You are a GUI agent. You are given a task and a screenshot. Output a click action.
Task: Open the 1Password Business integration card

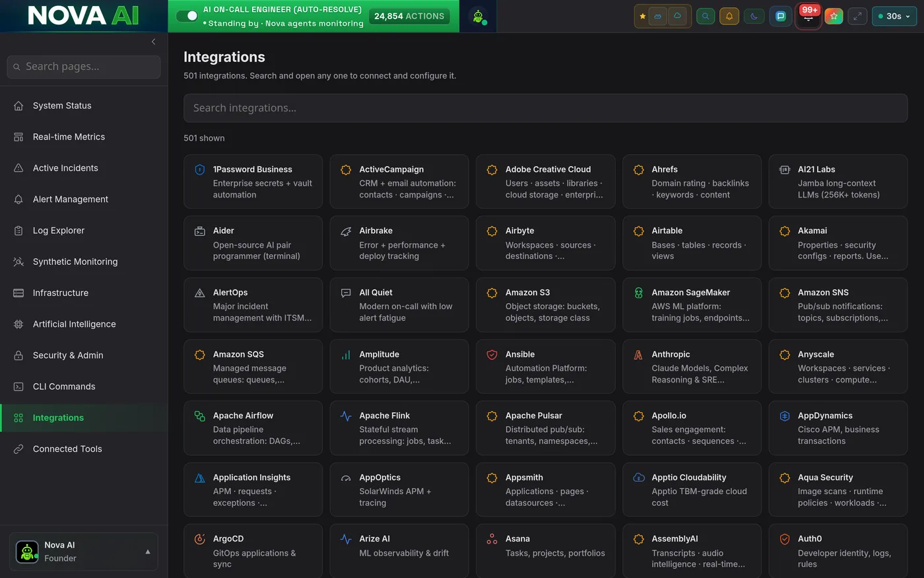click(x=253, y=182)
